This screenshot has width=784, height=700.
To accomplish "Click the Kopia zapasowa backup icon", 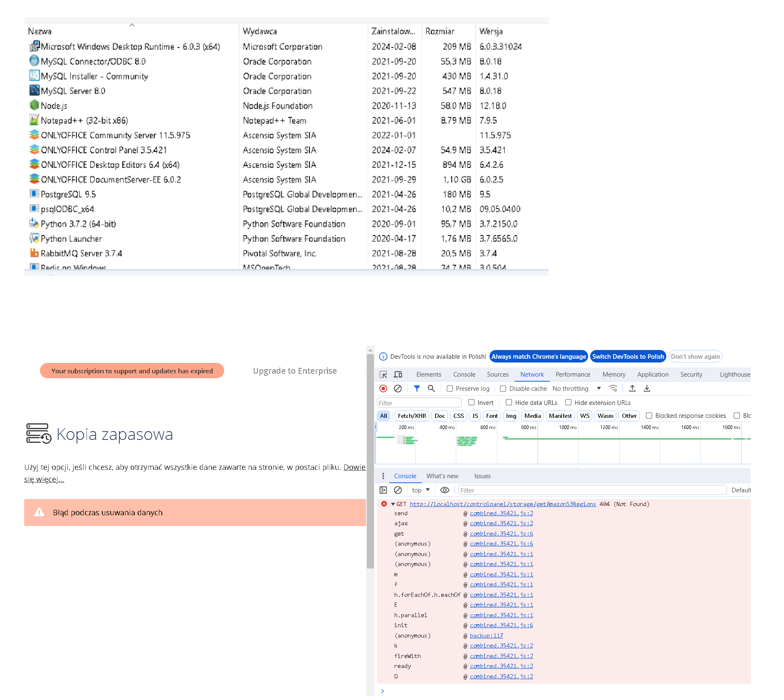I will 39,434.
